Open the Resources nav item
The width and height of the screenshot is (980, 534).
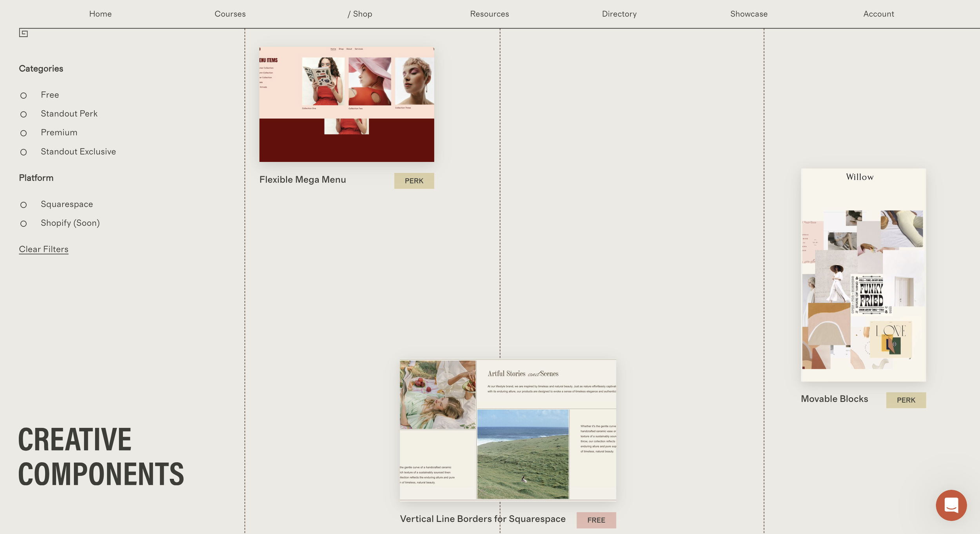[490, 14]
